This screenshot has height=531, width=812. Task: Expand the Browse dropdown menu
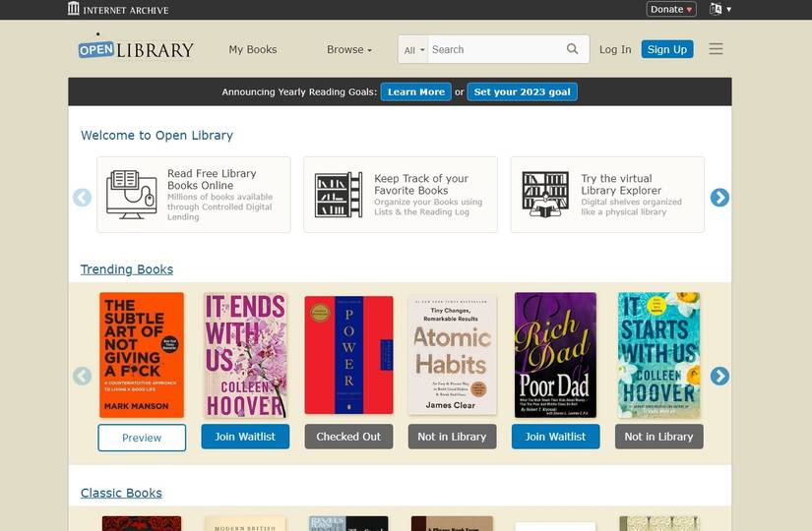[x=349, y=49]
